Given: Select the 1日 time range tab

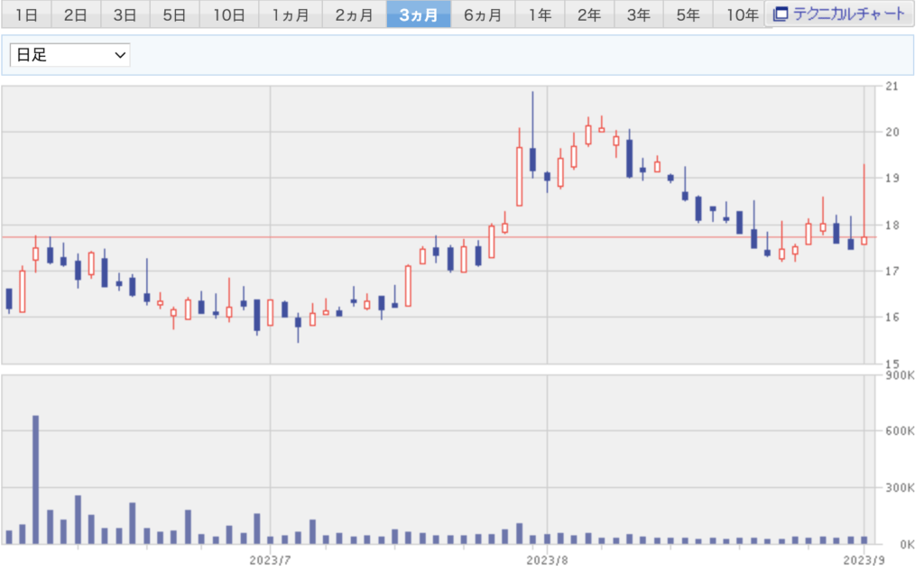Looking at the screenshot, I should click(27, 14).
